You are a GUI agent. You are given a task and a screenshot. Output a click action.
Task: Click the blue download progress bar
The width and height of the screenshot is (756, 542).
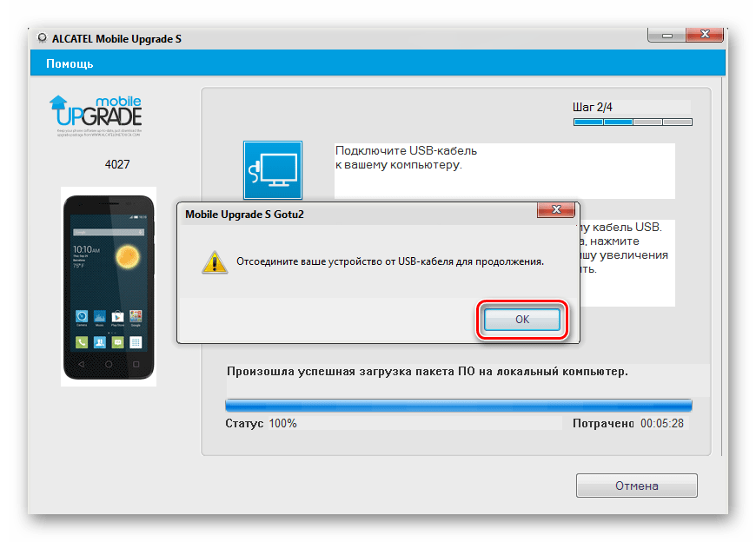(x=459, y=405)
